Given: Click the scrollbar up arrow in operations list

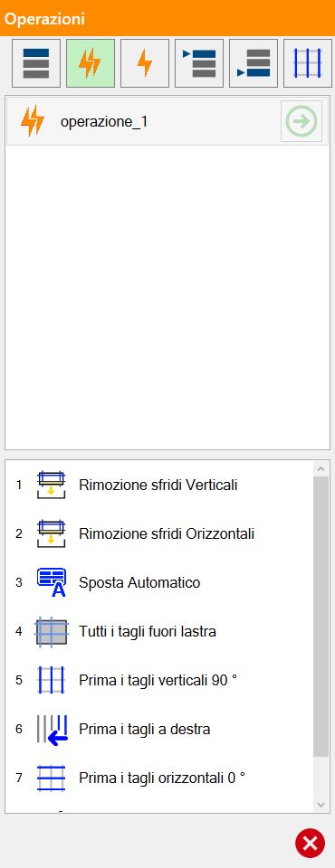Looking at the screenshot, I should pyautogui.click(x=321, y=468).
